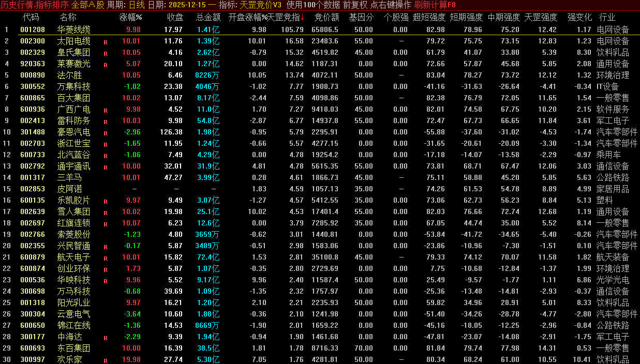Click the red sort arrow on 天罡竞指 column
Screen dimensions: 640x364
point(302,17)
